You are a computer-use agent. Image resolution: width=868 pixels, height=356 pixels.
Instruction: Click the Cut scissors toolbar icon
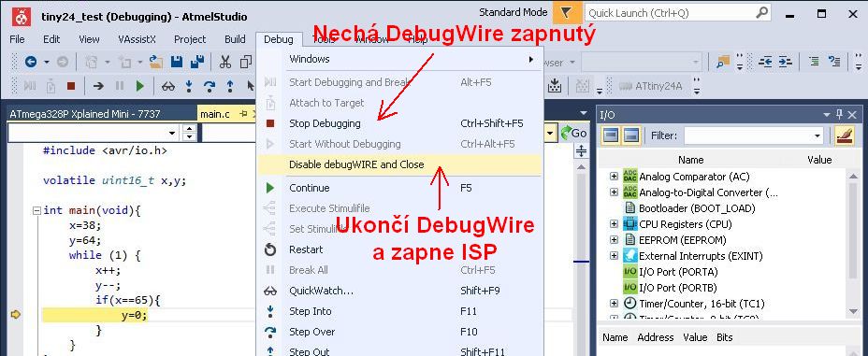click(x=224, y=62)
